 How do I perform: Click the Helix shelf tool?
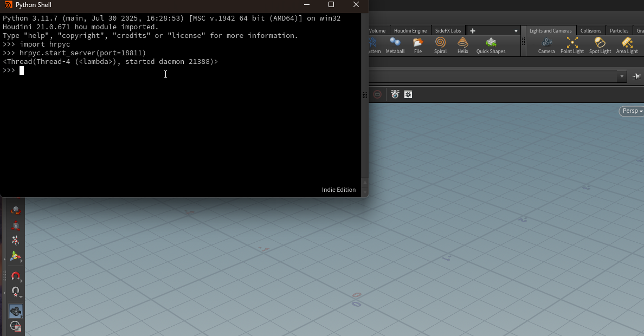click(x=462, y=46)
